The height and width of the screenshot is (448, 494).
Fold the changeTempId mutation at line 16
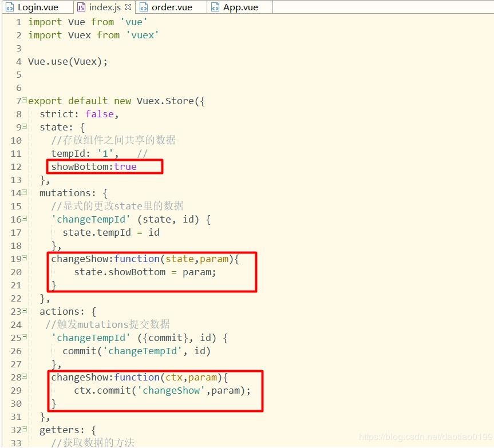coord(25,219)
